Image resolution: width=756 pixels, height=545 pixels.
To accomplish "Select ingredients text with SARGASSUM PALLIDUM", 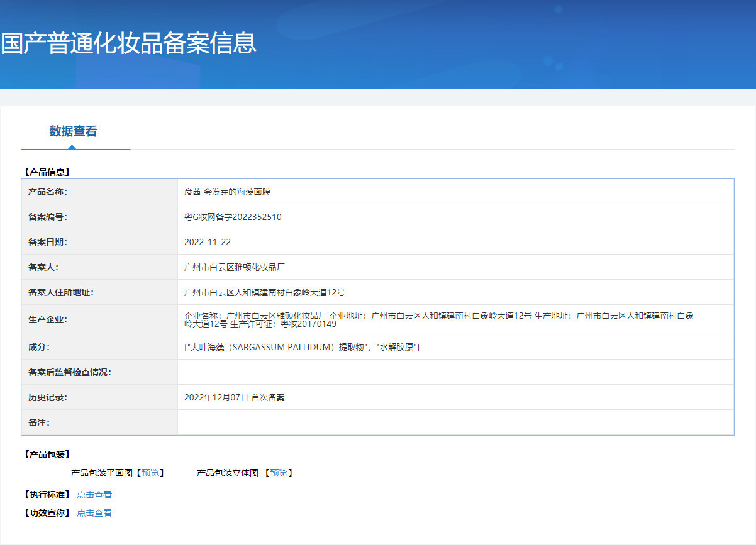I will 302,347.
